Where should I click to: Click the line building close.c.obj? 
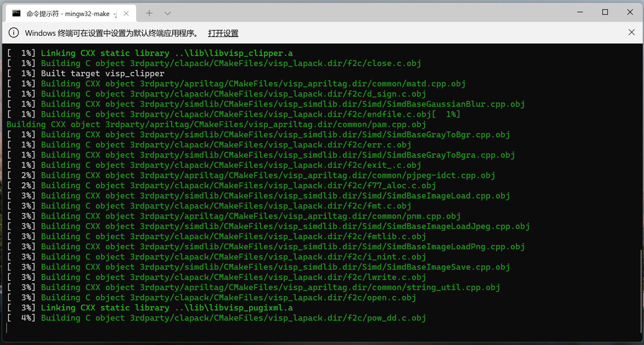tap(214, 63)
